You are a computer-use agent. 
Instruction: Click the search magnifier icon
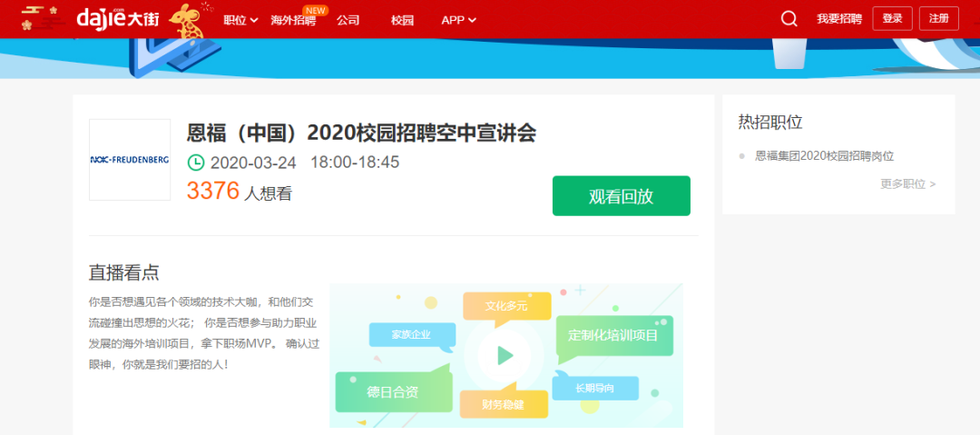click(x=789, y=19)
